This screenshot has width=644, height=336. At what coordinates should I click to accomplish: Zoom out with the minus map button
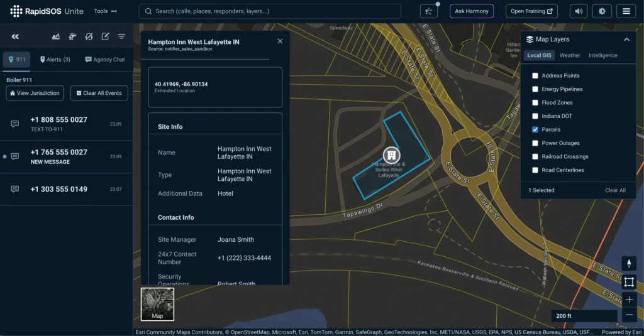[629, 315]
